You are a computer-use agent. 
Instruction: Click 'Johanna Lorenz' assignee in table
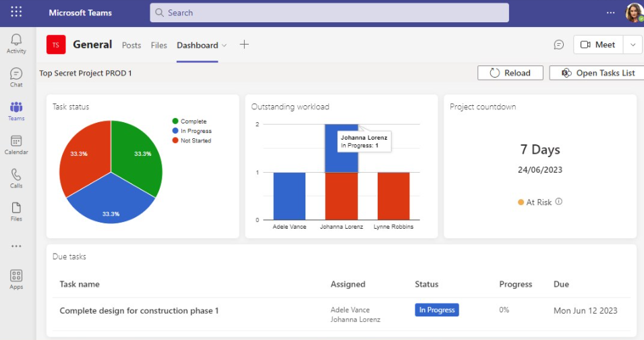pyautogui.click(x=355, y=319)
